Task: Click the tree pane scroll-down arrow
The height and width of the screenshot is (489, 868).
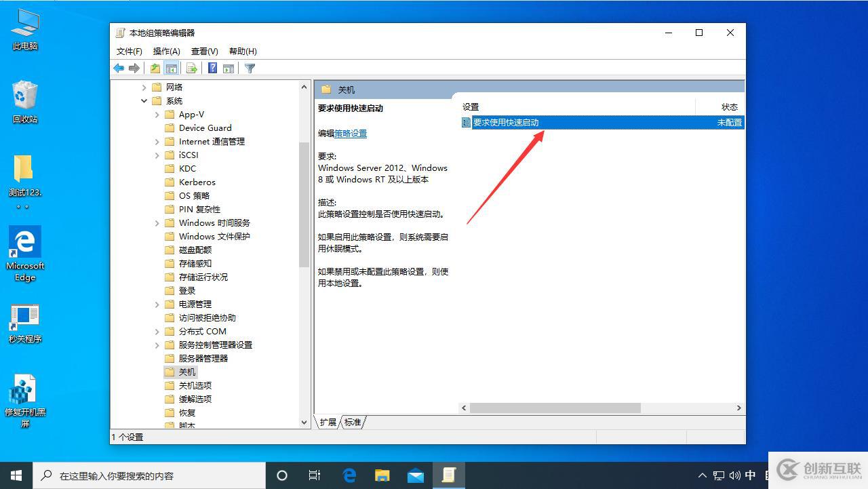Action: point(304,422)
